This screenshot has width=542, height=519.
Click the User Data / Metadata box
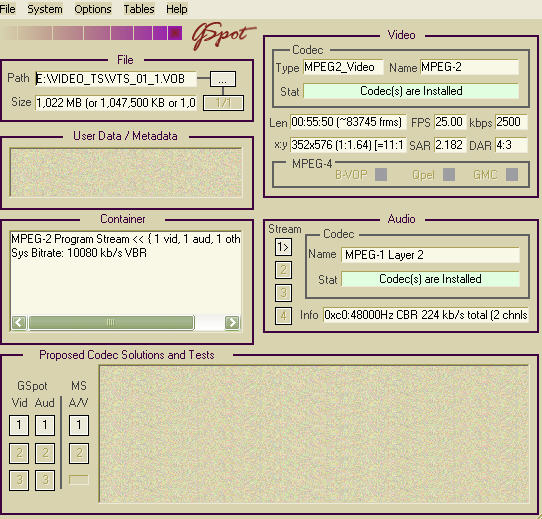(126, 172)
